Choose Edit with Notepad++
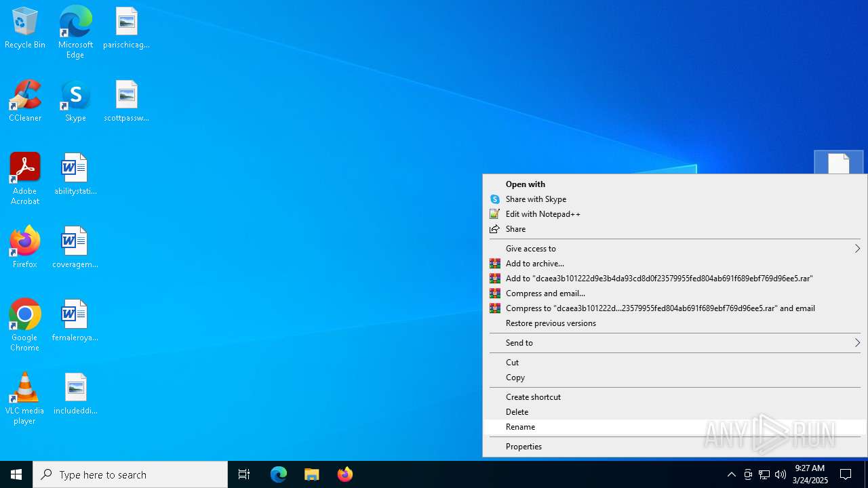 675,214
